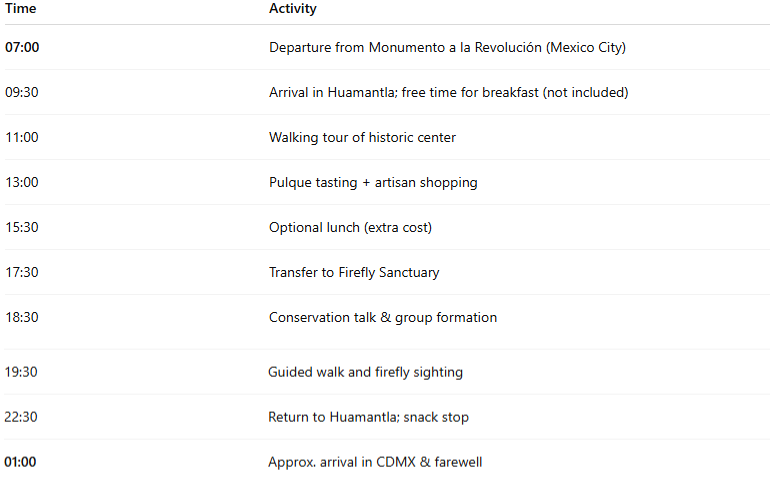The height and width of the screenshot is (478, 770).
Task: Click Optional lunch (extra cost) entry
Action: point(350,227)
